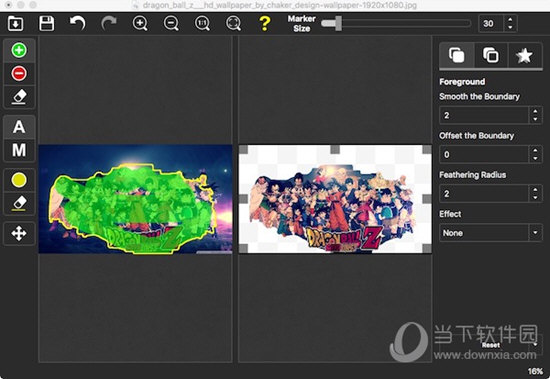Select the red remove background marker
Viewport: 550px width, 379px height.
(19, 73)
